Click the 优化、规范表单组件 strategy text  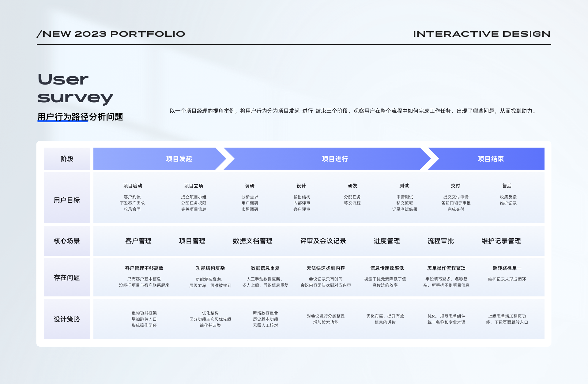(447, 316)
